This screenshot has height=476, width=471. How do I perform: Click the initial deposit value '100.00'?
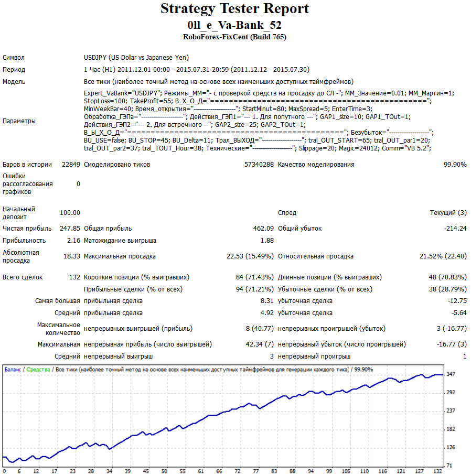(70, 213)
